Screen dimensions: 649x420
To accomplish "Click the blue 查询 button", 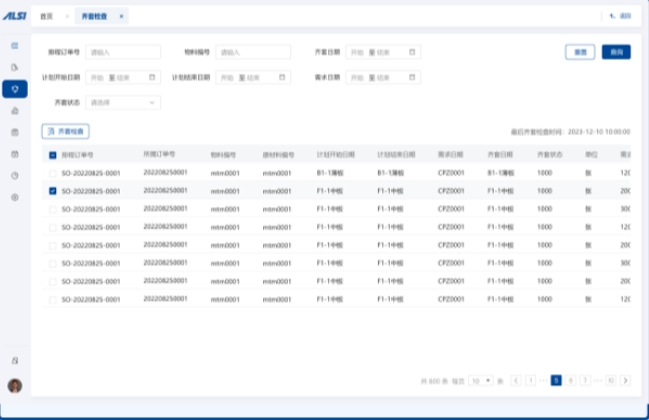I will click(615, 52).
